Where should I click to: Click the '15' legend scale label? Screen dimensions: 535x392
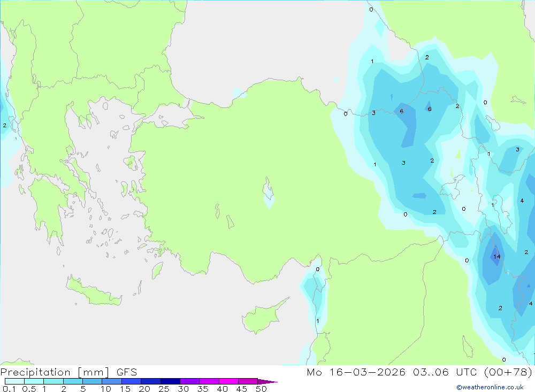(125, 389)
